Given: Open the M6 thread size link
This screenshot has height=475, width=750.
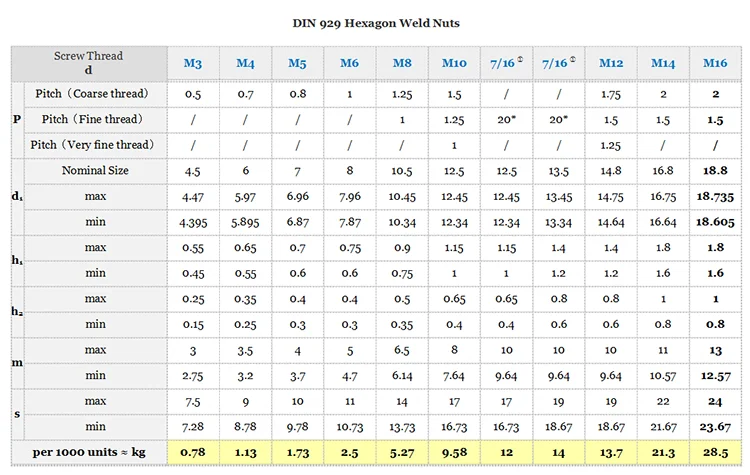Looking at the screenshot, I should (349, 63).
